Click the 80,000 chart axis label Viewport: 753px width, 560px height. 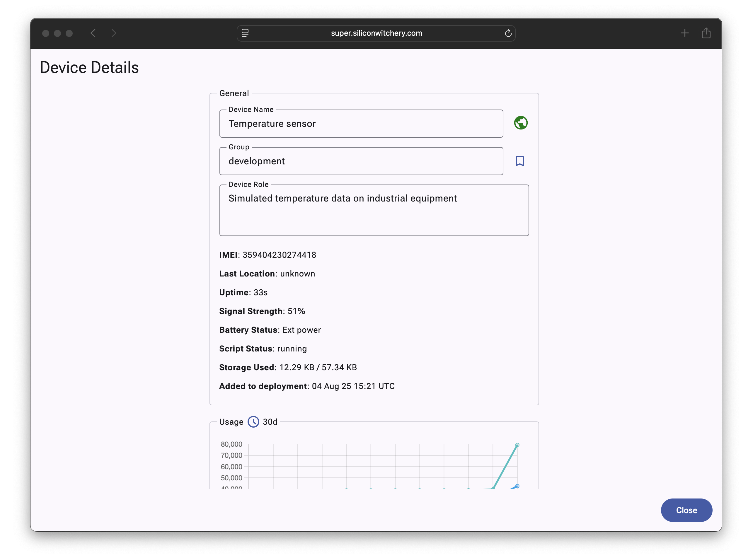point(231,444)
